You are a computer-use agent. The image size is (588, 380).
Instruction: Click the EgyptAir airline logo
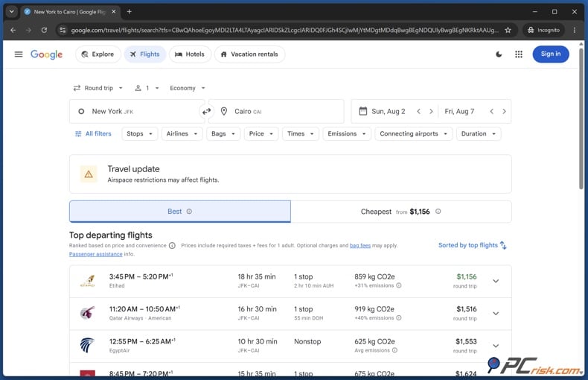pos(87,346)
